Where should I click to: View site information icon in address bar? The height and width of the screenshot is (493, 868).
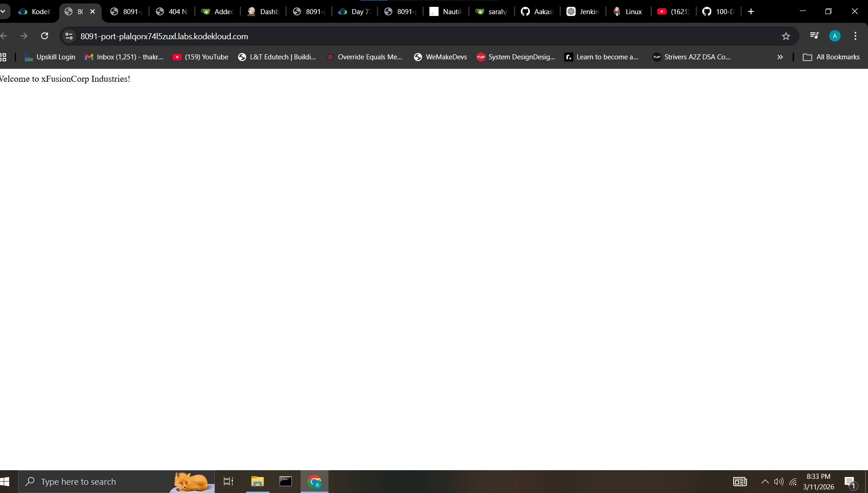[x=69, y=36]
